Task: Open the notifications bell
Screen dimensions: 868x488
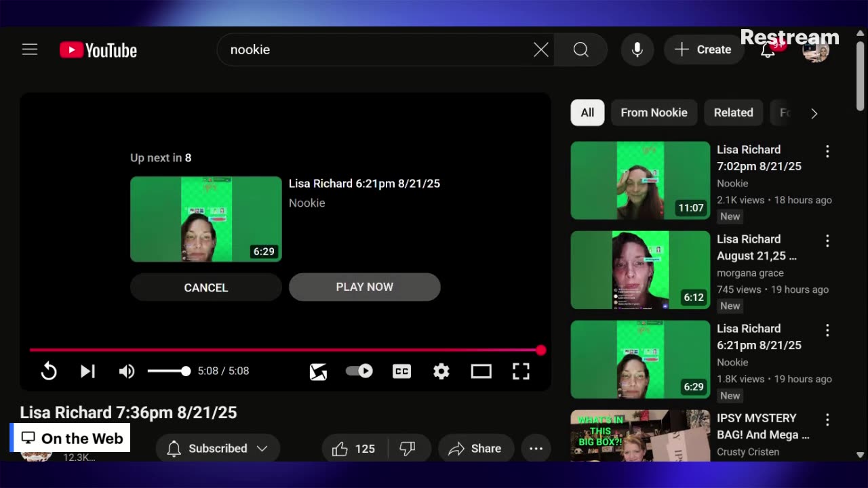Action: [768, 50]
